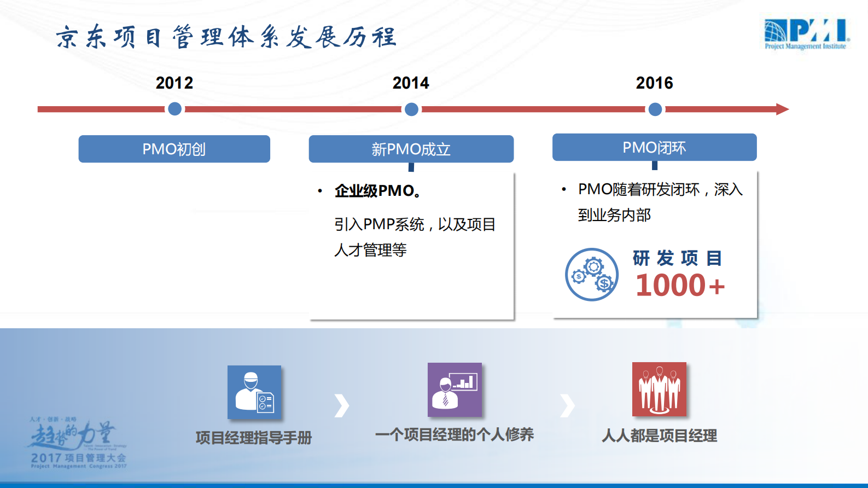This screenshot has width=868, height=488.
Task: Click the text PMO随着研发闭环，深入
Action: point(661,189)
